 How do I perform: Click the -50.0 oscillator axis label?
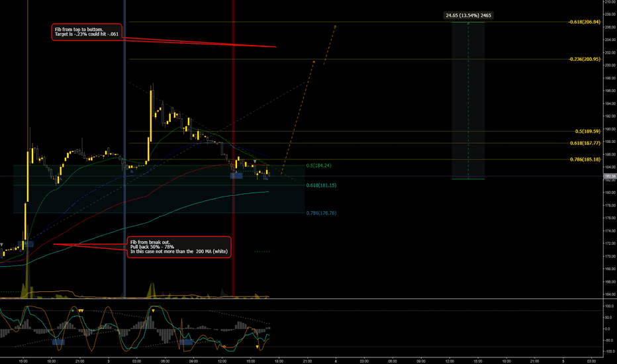click(610, 340)
